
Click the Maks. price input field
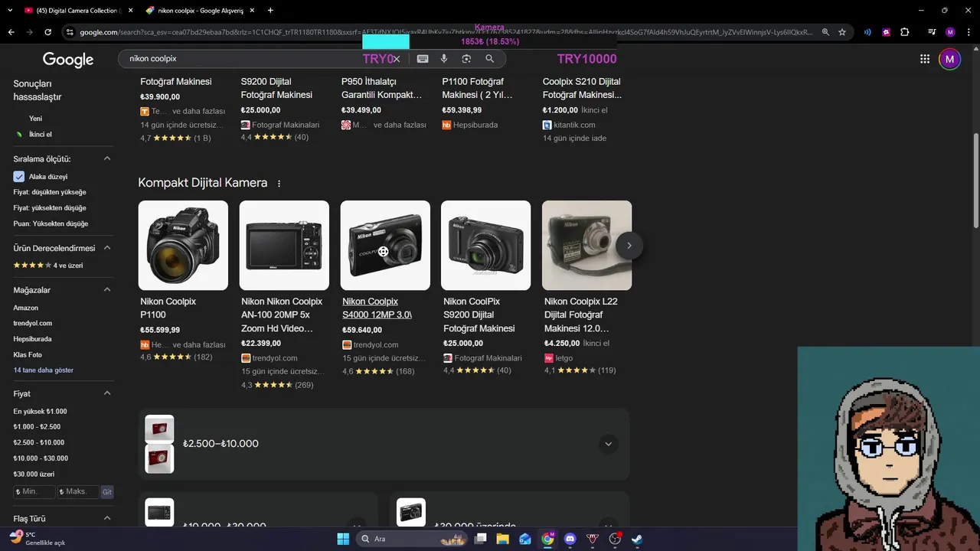(x=78, y=492)
